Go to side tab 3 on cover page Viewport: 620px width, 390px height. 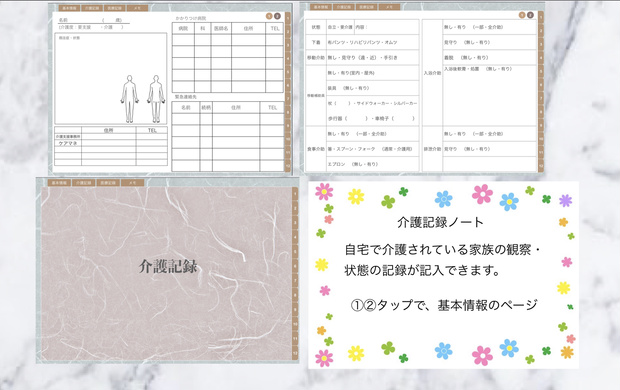click(295, 223)
